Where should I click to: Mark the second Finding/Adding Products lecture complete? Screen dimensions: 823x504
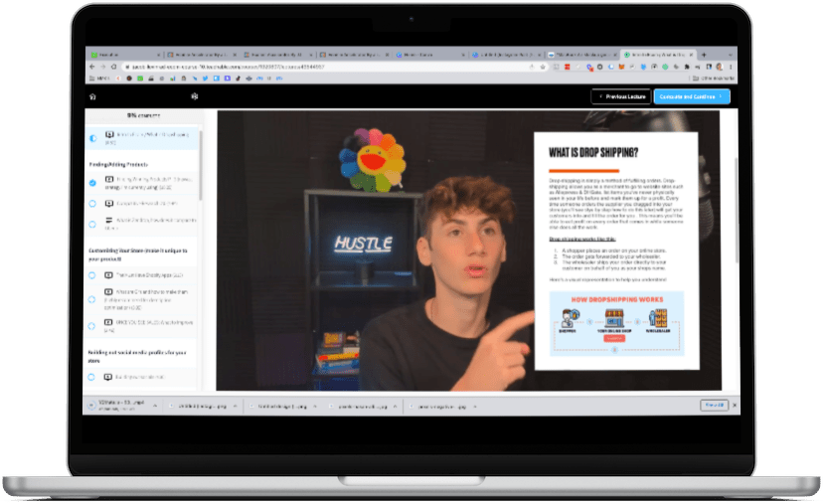pos(92,203)
